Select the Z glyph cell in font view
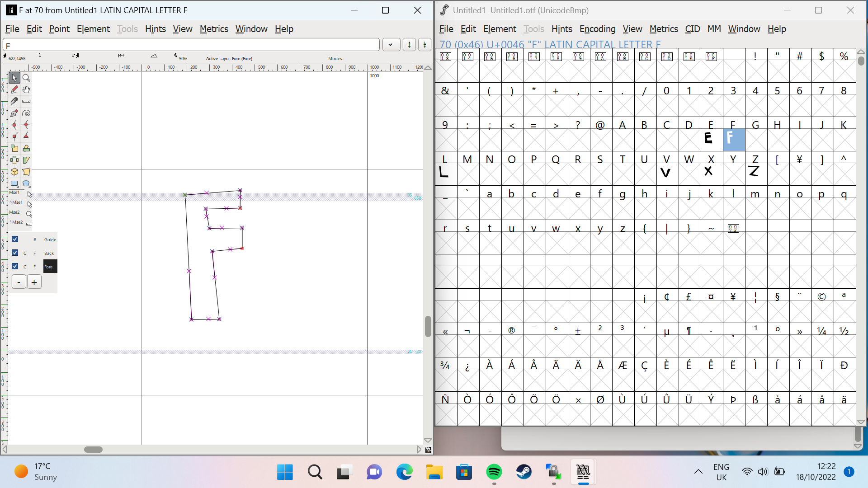The width and height of the screenshot is (868, 488). pos(755,174)
